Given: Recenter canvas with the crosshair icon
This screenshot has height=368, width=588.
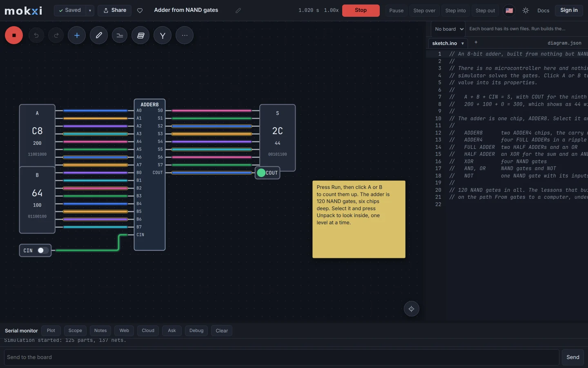Looking at the screenshot, I should tap(412, 309).
